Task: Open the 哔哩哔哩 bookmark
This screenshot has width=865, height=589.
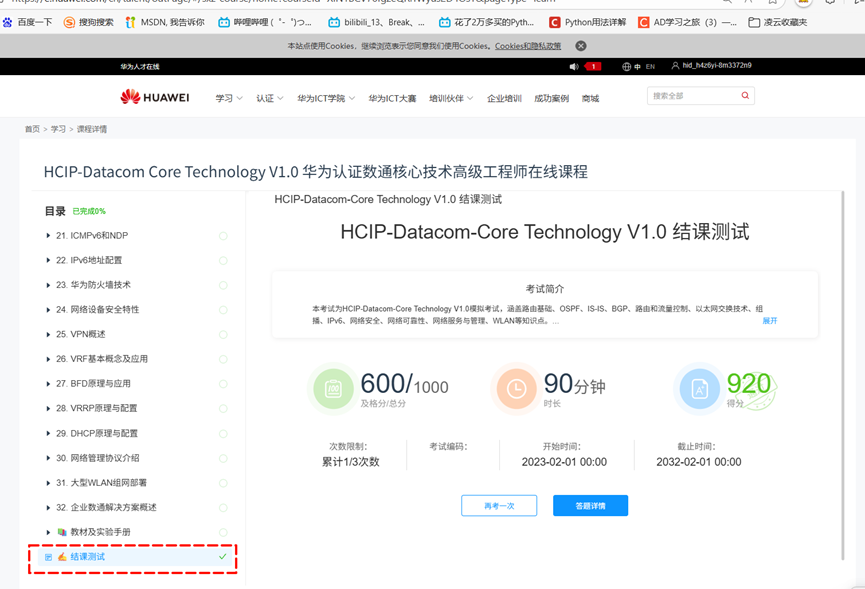Action: click(x=265, y=23)
